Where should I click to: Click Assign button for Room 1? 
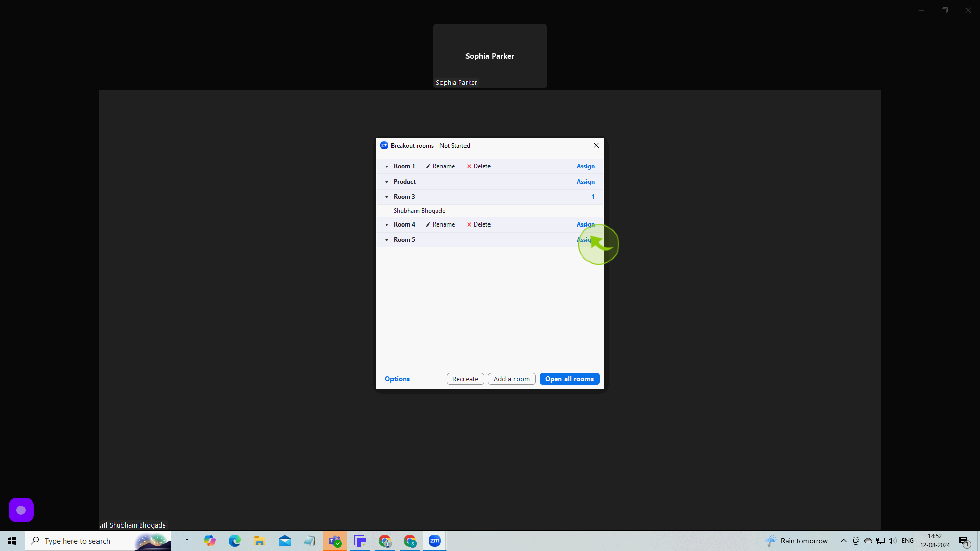(585, 166)
